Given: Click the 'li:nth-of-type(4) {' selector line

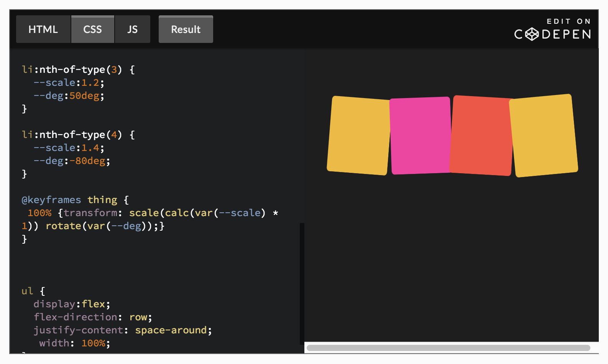Looking at the screenshot, I should tap(78, 135).
